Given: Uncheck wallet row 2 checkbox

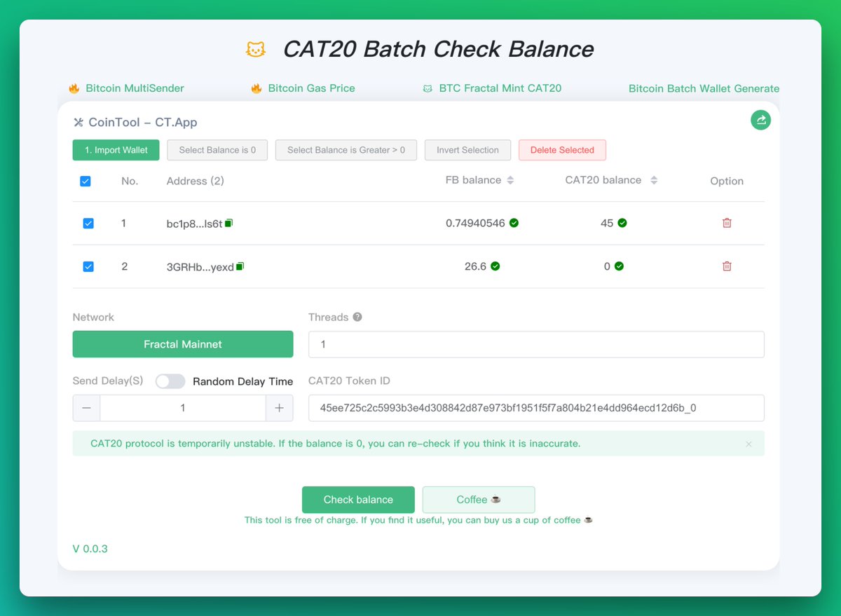Looking at the screenshot, I should (x=88, y=266).
